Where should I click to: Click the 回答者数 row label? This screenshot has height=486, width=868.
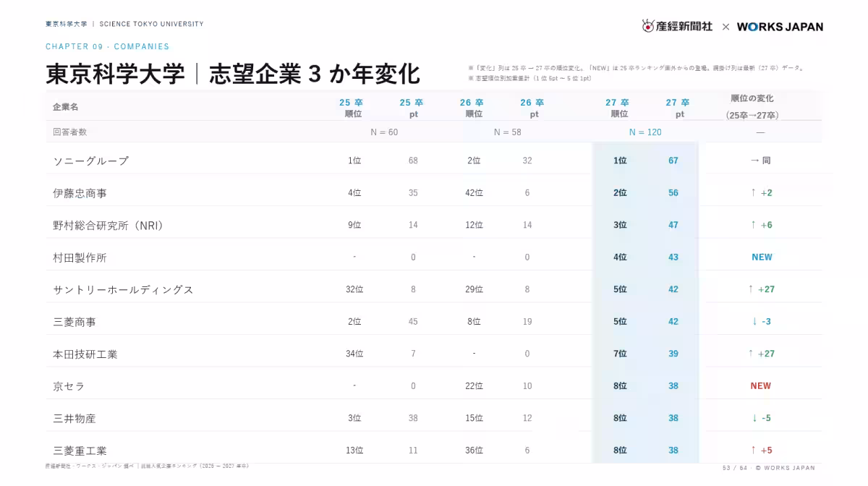69,132
